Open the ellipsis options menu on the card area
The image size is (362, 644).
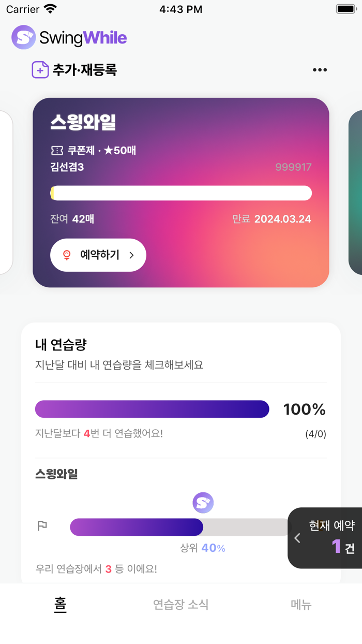tap(320, 70)
